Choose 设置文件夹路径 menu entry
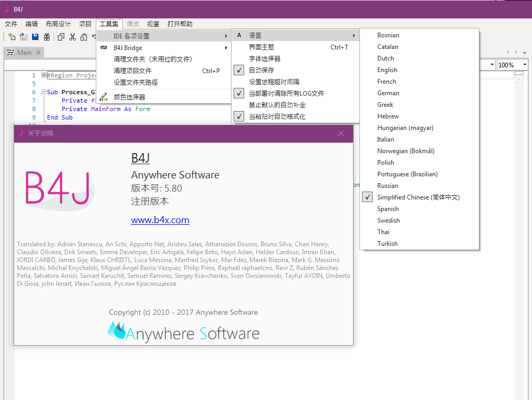Screen dimensions: 532x400 (164, 83)
